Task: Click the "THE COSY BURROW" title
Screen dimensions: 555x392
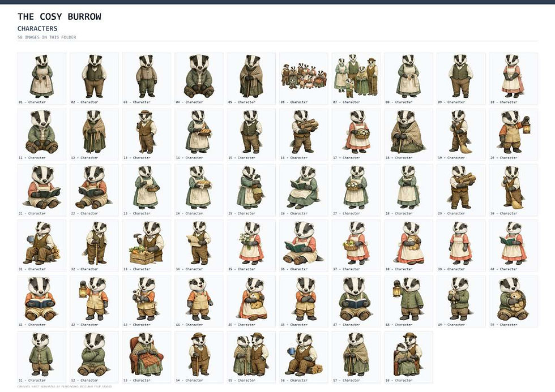Action: [x=59, y=16]
